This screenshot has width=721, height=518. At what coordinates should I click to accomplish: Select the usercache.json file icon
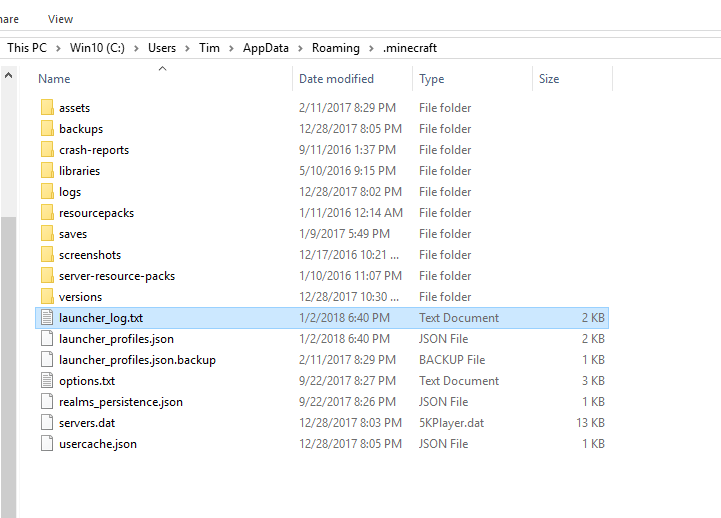pyautogui.click(x=46, y=444)
